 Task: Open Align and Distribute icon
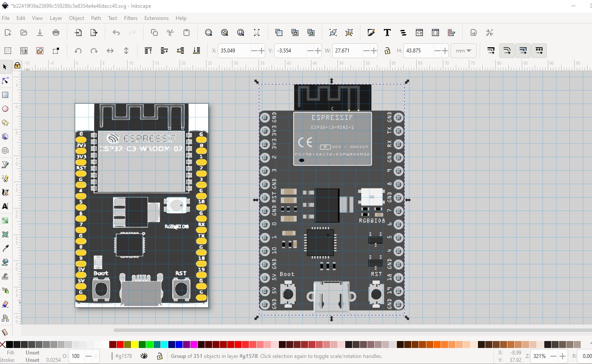tap(451, 32)
